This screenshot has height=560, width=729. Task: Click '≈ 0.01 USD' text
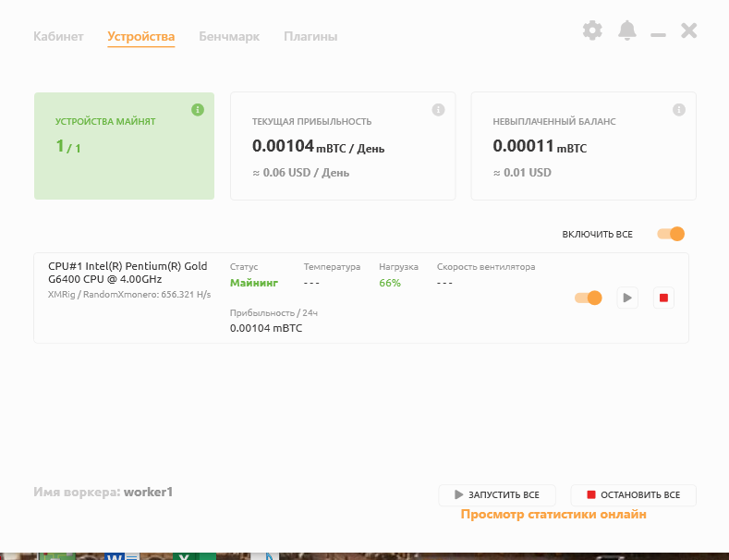pos(522,173)
